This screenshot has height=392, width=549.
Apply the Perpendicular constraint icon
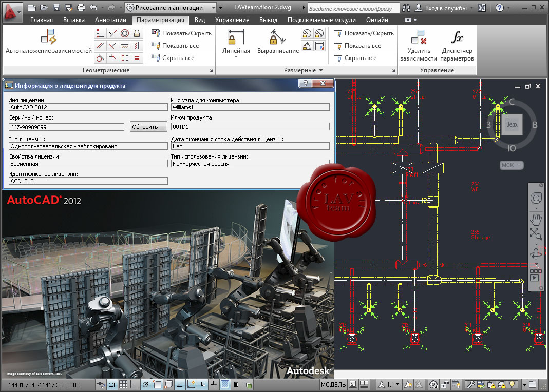point(112,46)
